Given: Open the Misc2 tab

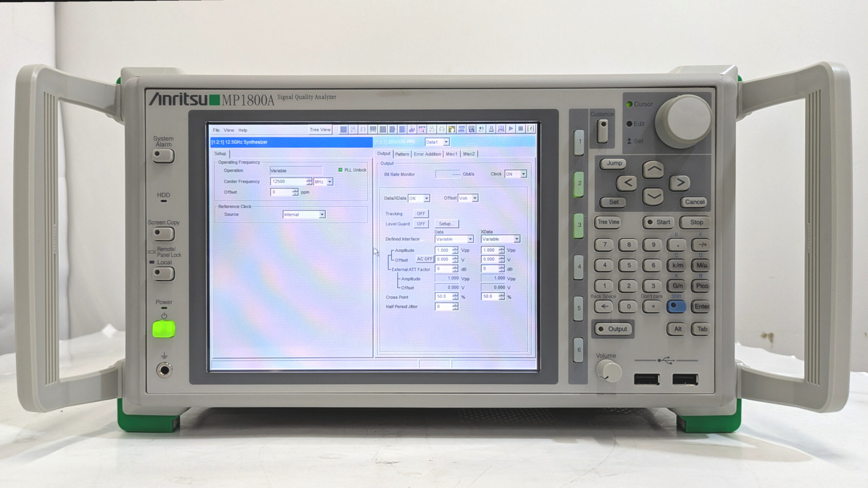Looking at the screenshot, I should pos(469,154).
